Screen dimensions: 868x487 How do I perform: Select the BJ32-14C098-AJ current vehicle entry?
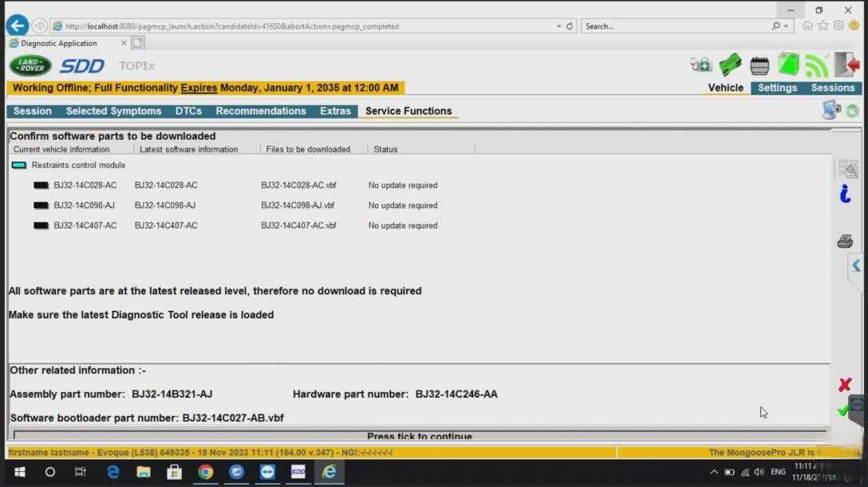(x=84, y=205)
